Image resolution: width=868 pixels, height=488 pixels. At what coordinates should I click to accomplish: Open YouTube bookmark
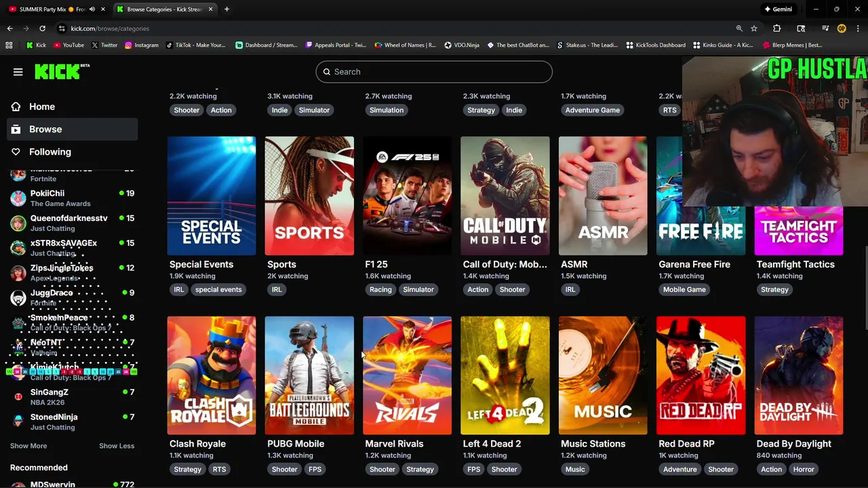pyautogui.click(x=68, y=45)
